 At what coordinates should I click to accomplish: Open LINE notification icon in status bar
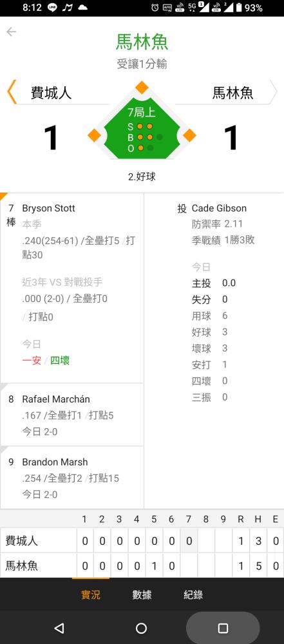click(x=52, y=8)
